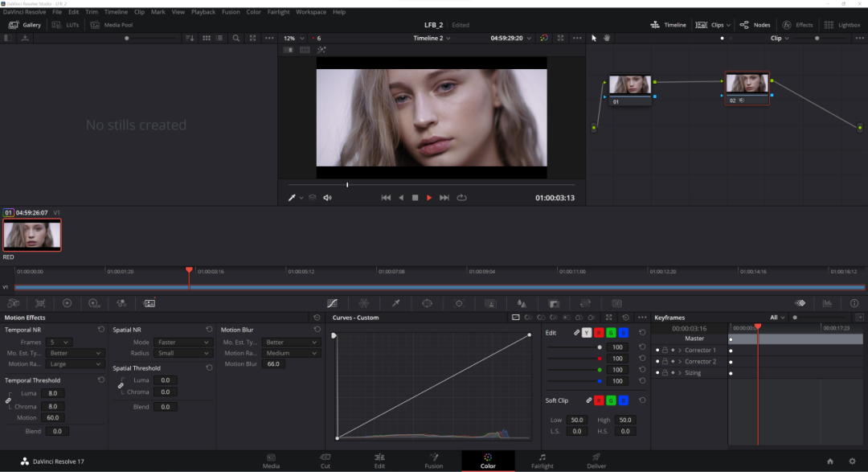Open Temporal NR Frames dropdown
The image size is (868, 472).
tap(58, 343)
